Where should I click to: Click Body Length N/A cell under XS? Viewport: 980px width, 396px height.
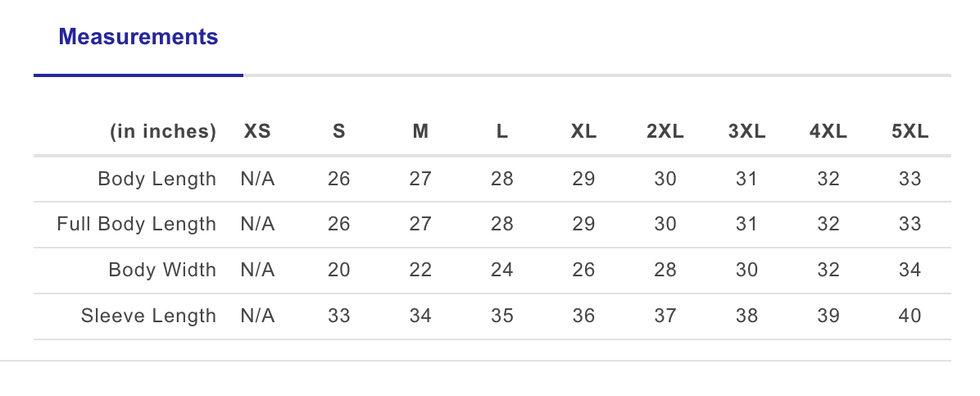pos(257,179)
